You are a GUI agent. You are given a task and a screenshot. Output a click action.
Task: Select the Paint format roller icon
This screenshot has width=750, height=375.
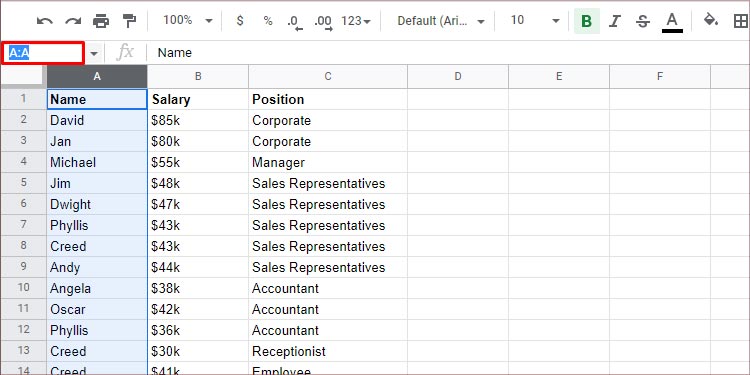tap(129, 21)
